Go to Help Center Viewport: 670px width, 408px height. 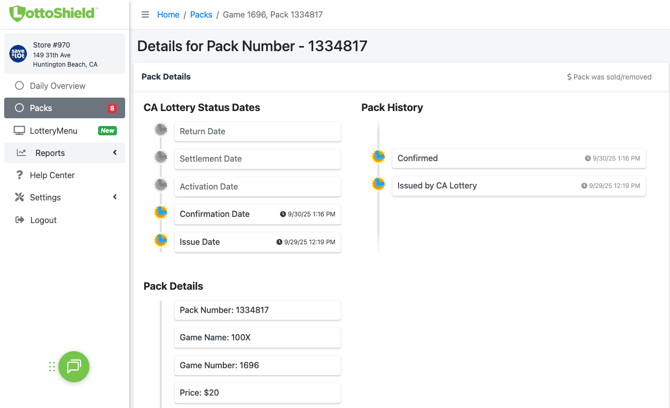tap(52, 175)
